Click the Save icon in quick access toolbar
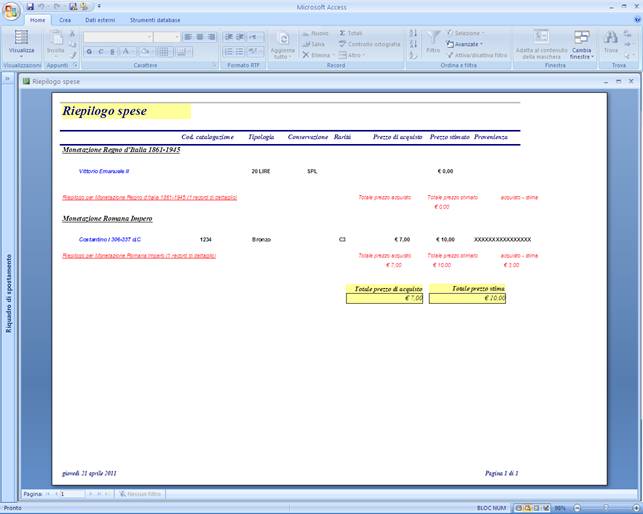The height and width of the screenshot is (514, 643). click(x=30, y=7)
